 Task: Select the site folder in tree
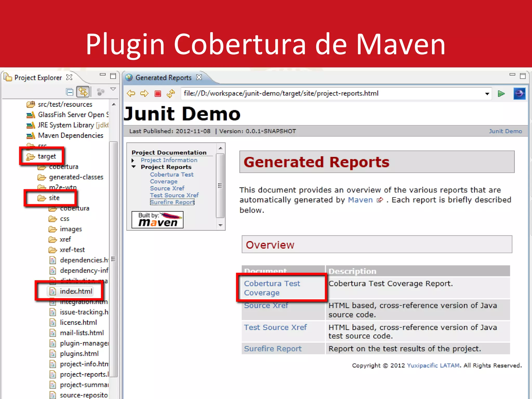[49, 198]
